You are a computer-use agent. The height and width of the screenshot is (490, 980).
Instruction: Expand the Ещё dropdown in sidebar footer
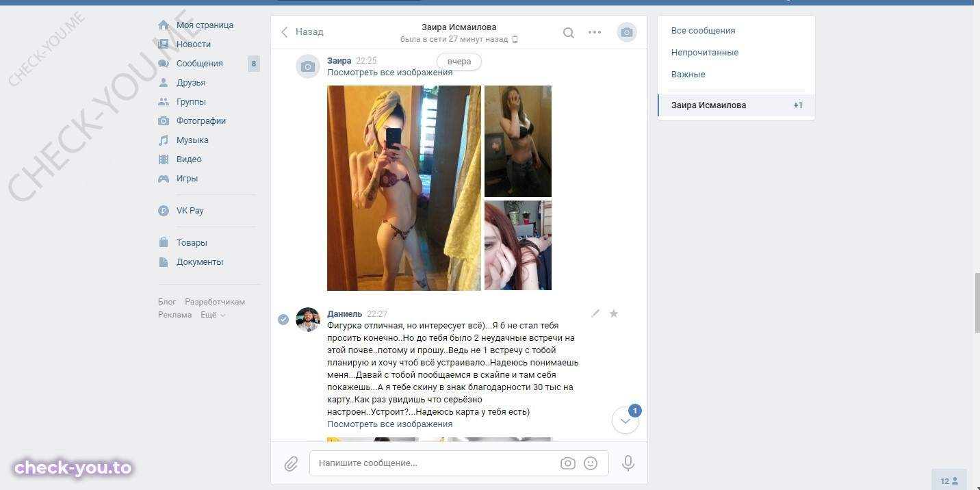coord(213,315)
